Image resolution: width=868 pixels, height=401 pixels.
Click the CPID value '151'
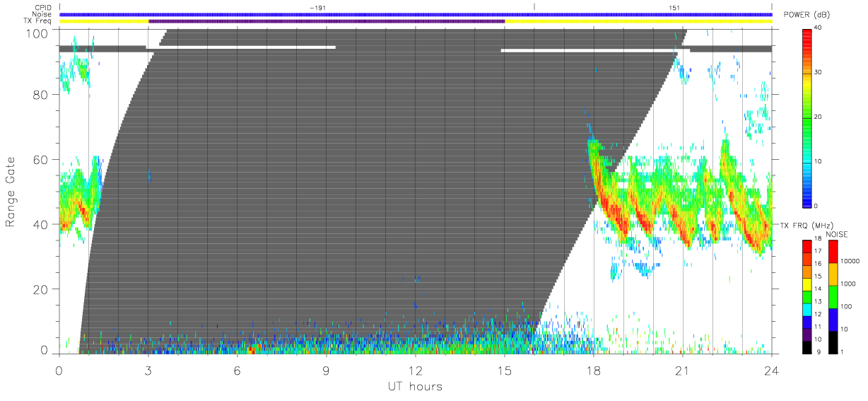[x=674, y=7]
